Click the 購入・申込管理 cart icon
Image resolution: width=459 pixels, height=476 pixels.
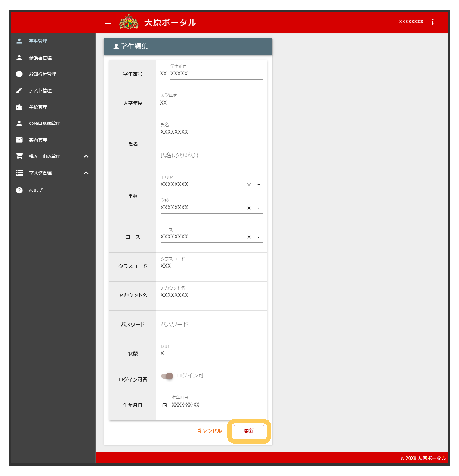(19, 156)
